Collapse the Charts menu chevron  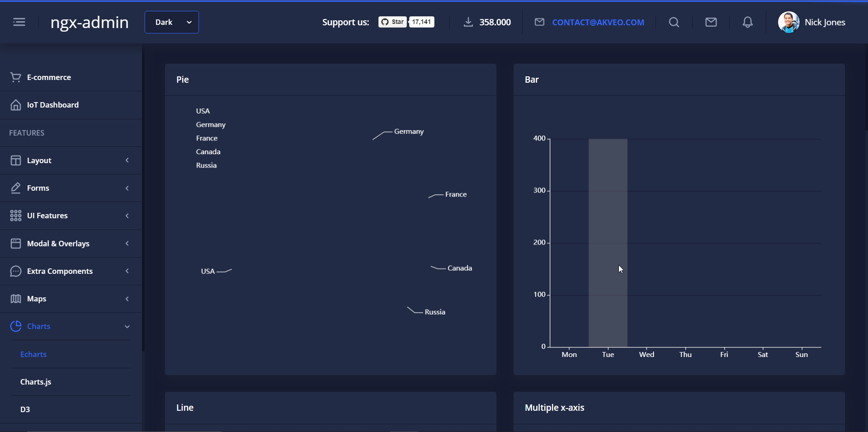point(127,326)
